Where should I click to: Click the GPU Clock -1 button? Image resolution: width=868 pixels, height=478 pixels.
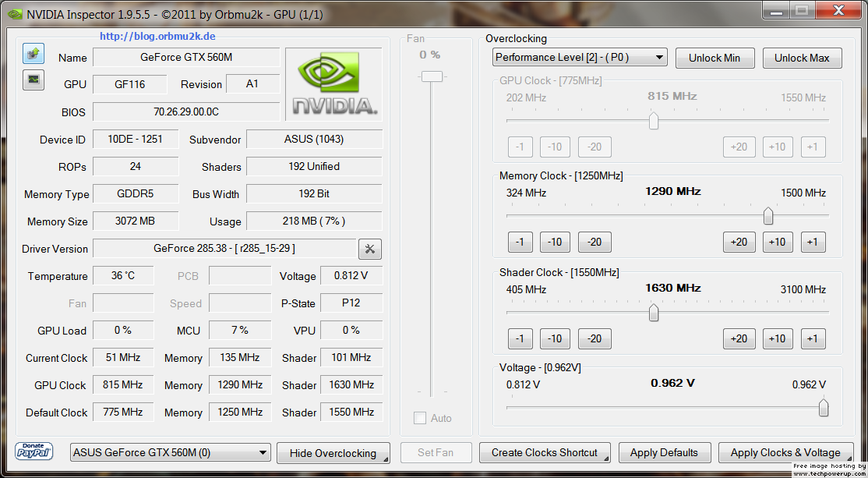coord(520,147)
